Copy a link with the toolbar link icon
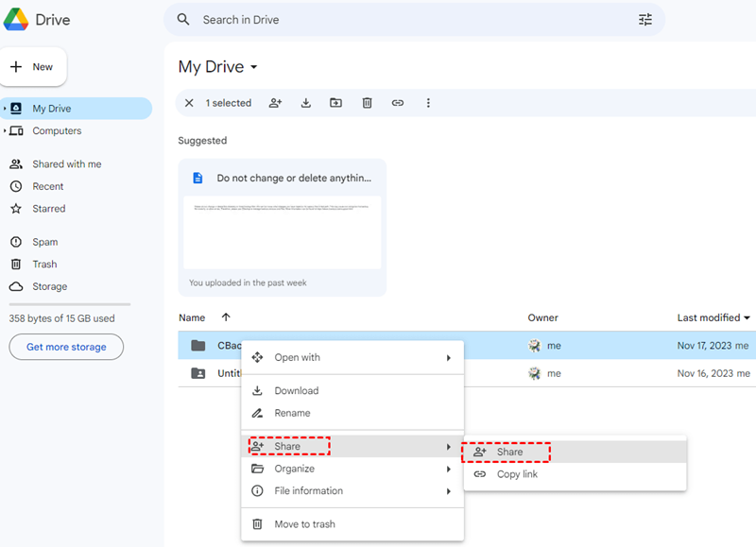Image resolution: width=756 pixels, height=547 pixels. tap(398, 103)
